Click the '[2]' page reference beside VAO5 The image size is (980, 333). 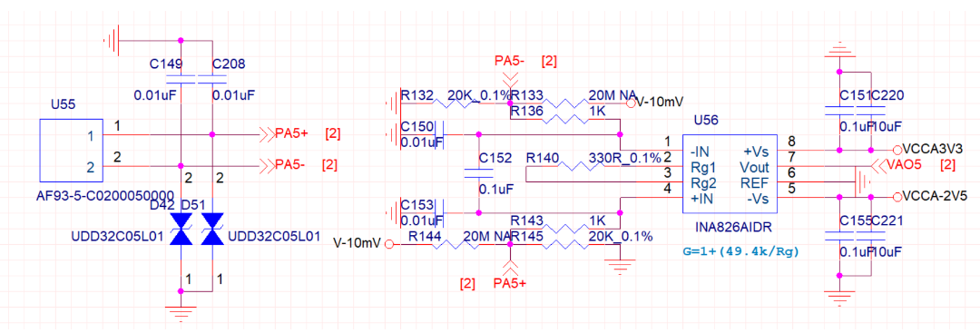947,165
